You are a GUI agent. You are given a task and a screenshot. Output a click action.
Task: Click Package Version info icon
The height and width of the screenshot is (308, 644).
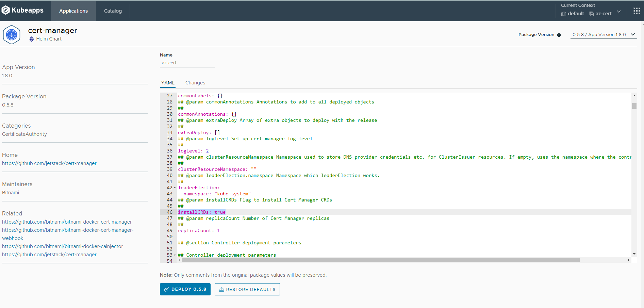click(559, 35)
